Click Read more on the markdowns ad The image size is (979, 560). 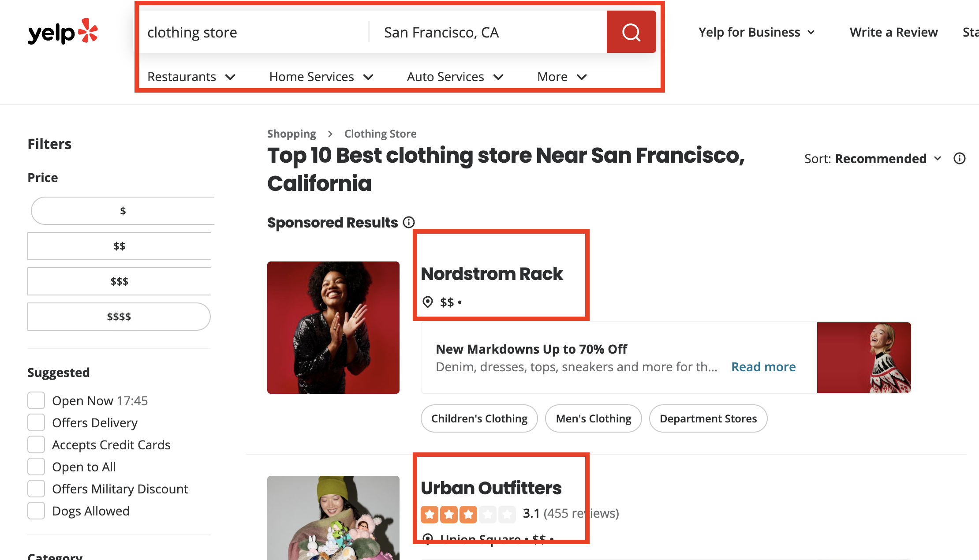[763, 367]
